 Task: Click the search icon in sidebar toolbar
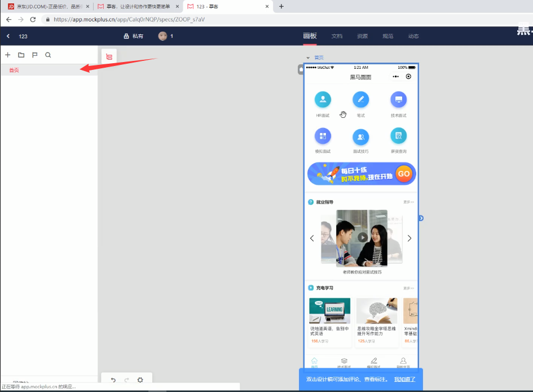click(48, 55)
